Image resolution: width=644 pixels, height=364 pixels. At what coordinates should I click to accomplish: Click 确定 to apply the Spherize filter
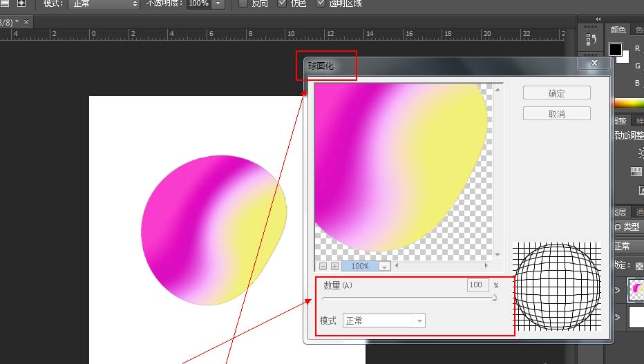click(556, 93)
